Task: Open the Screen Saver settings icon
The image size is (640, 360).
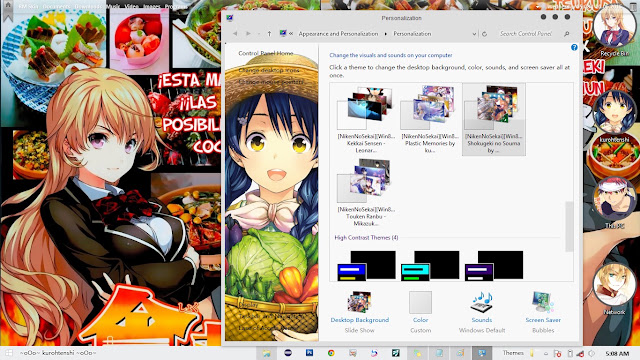Action: [x=543, y=302]
